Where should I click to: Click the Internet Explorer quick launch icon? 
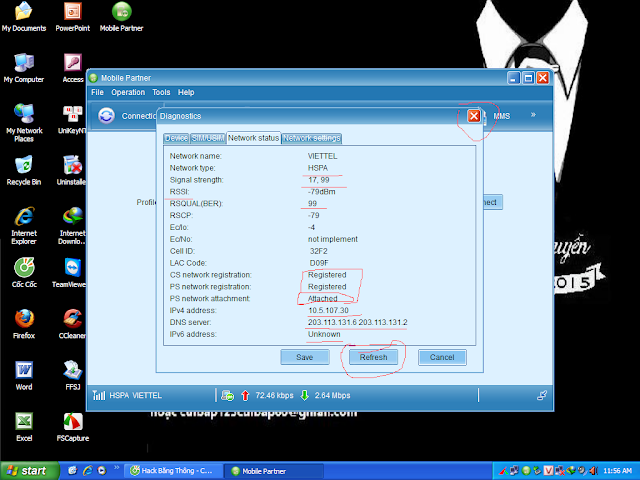pos(87,471)
